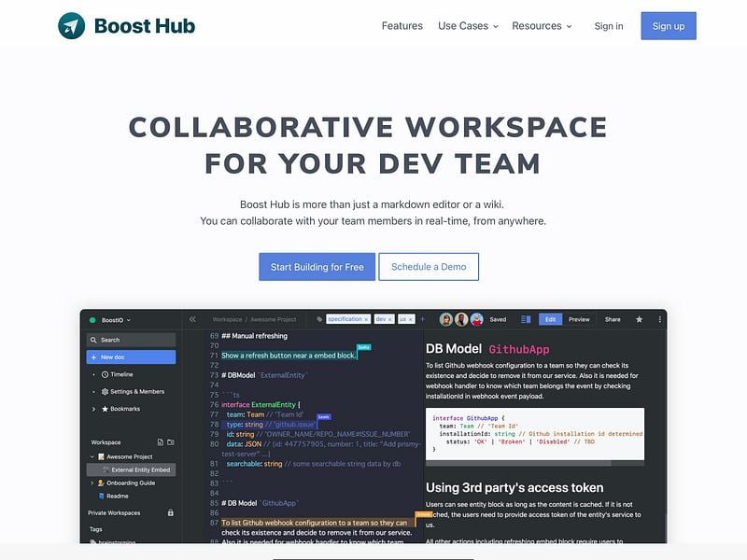Click the Tags section heading
747x560 pixels.
point(96,529)
